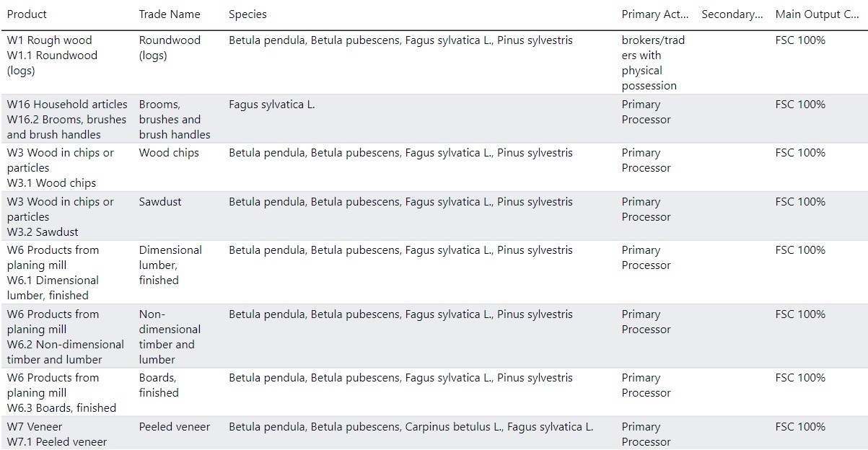
Task: Click the lone Fagus sylvatica L. species cell
Action: tap(272, 105)
